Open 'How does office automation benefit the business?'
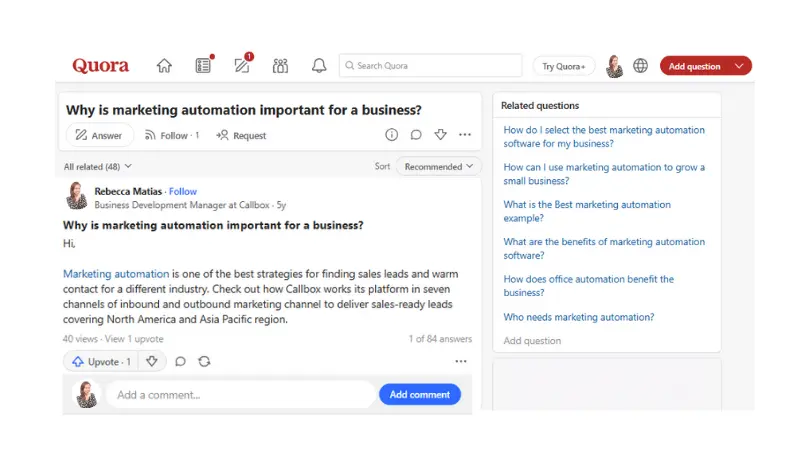The image size is (800, 450). point(589,286)
